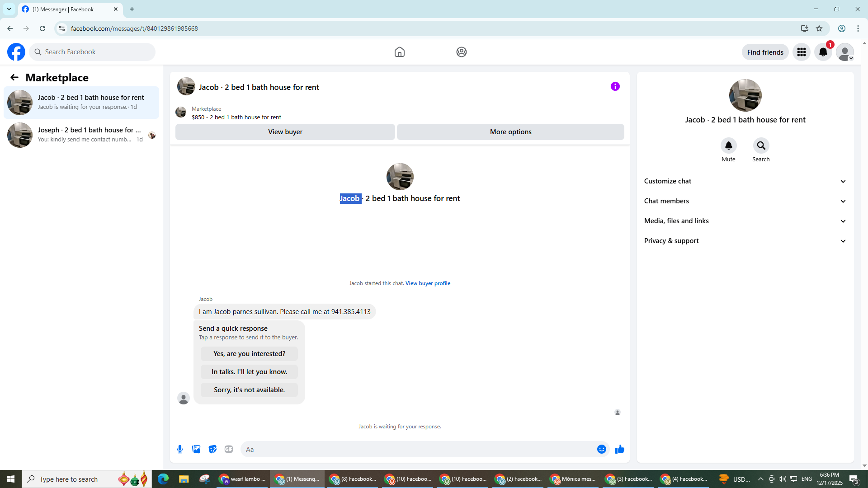
Task: Open the GIF picker icon
Action: tap(229, 449)
